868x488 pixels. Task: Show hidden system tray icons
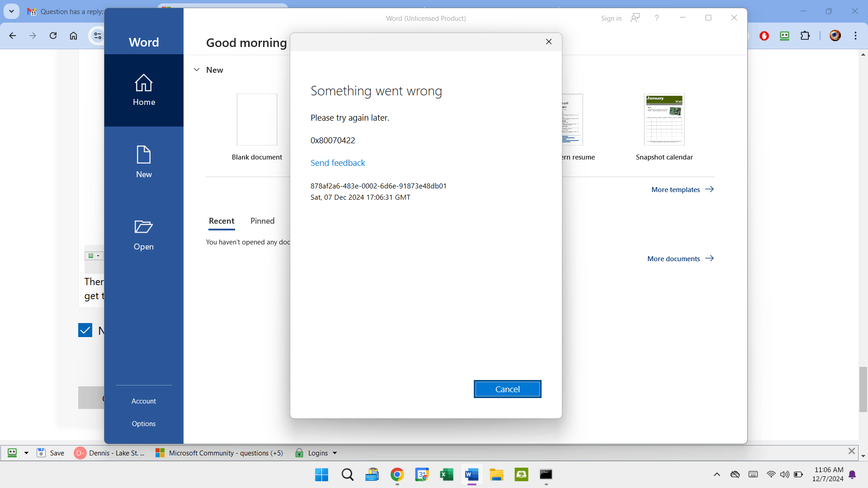[x=717, y=474]
